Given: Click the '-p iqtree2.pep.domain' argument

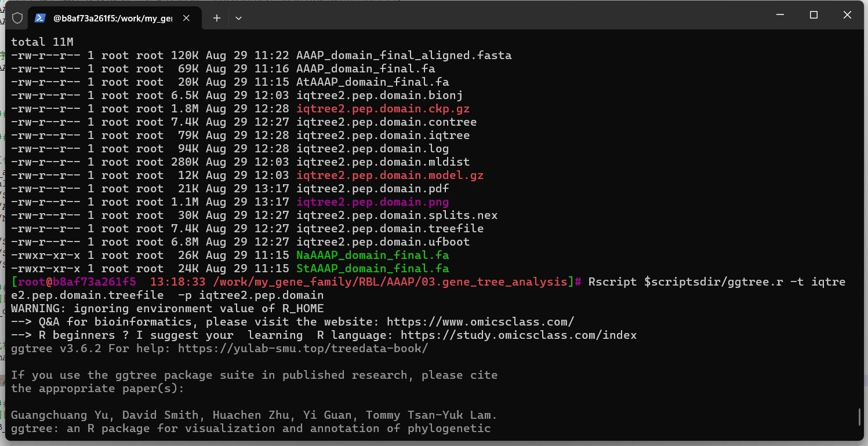Looking at the screenshot, I should click(x=250, y=295).
